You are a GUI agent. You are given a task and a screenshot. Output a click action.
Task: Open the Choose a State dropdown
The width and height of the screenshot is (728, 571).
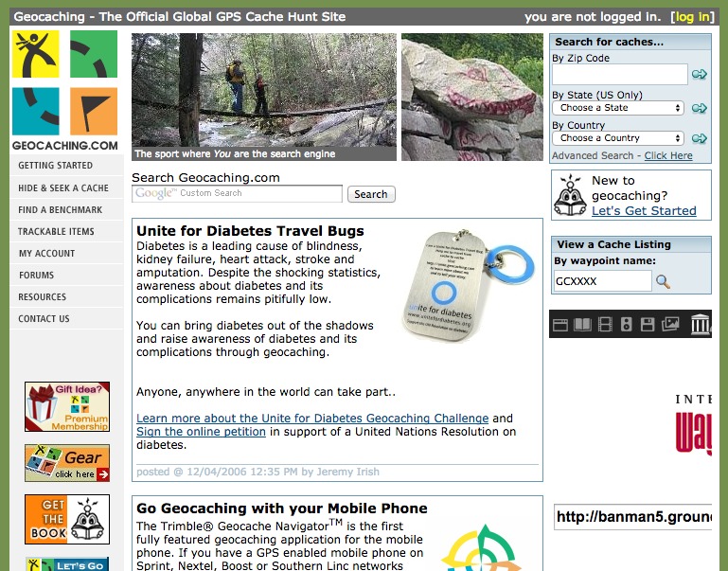click(x=618, y=108)
